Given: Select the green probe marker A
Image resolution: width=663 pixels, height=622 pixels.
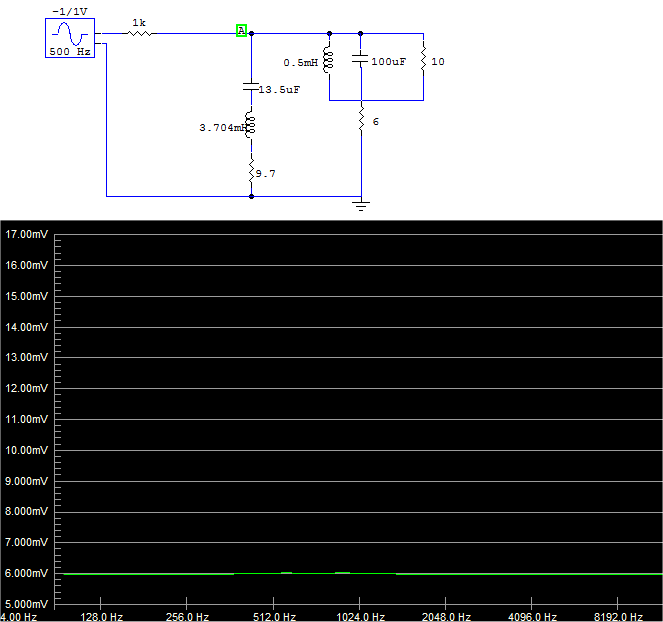Looking at the screenshot, I should pos(241,30).
